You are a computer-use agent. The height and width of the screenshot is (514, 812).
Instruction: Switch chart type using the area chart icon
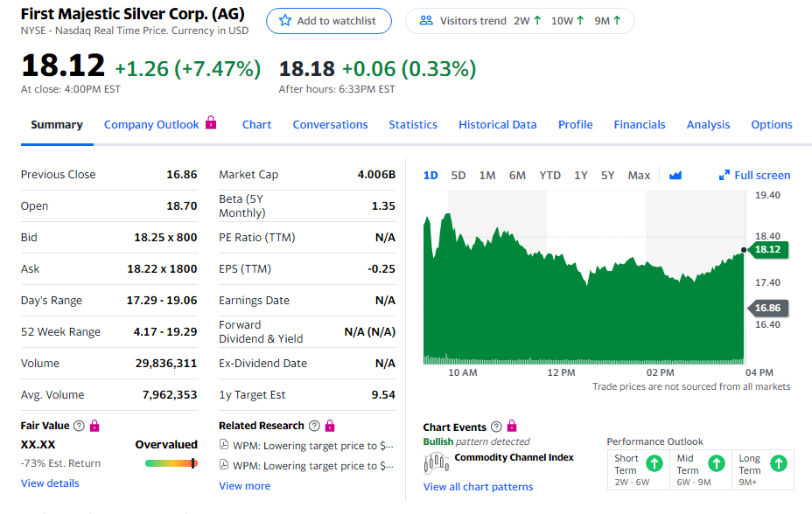[x=675, y=176]
